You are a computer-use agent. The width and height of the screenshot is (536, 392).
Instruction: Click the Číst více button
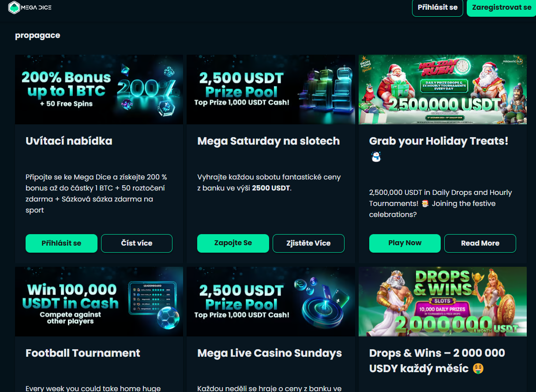pos(137,243)
